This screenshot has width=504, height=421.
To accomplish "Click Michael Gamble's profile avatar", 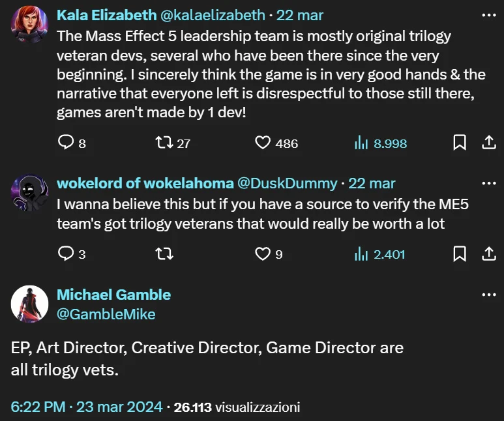I will tap(30, 304).
